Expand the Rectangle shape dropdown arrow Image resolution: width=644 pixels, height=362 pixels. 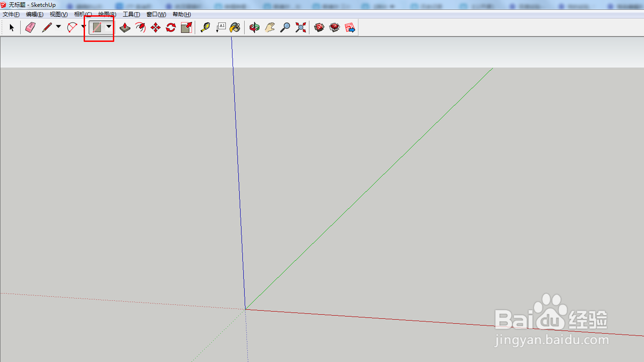pyautogui.click(x=108, y=27)
